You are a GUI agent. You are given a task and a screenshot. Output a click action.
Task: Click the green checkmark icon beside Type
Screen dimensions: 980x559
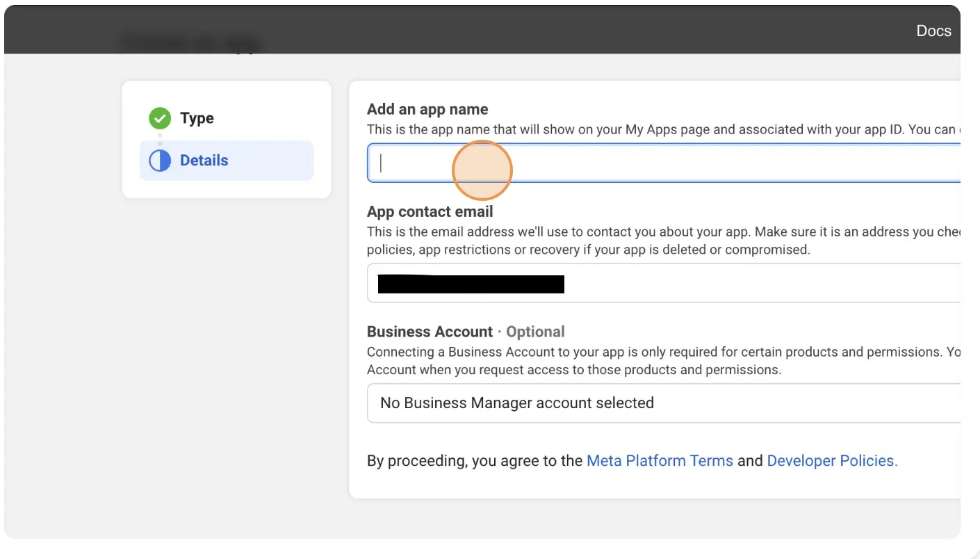point(160,118)
